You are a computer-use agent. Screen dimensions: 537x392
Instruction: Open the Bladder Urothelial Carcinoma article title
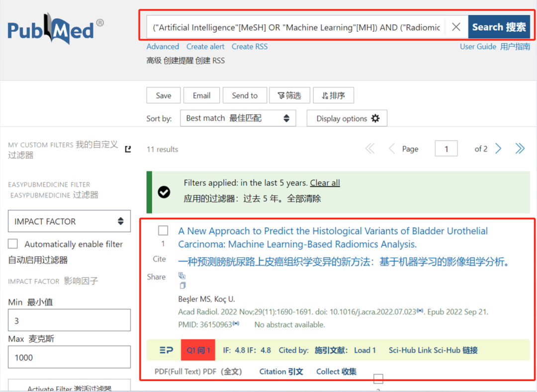pyautogui.click(x=333, y=237)
